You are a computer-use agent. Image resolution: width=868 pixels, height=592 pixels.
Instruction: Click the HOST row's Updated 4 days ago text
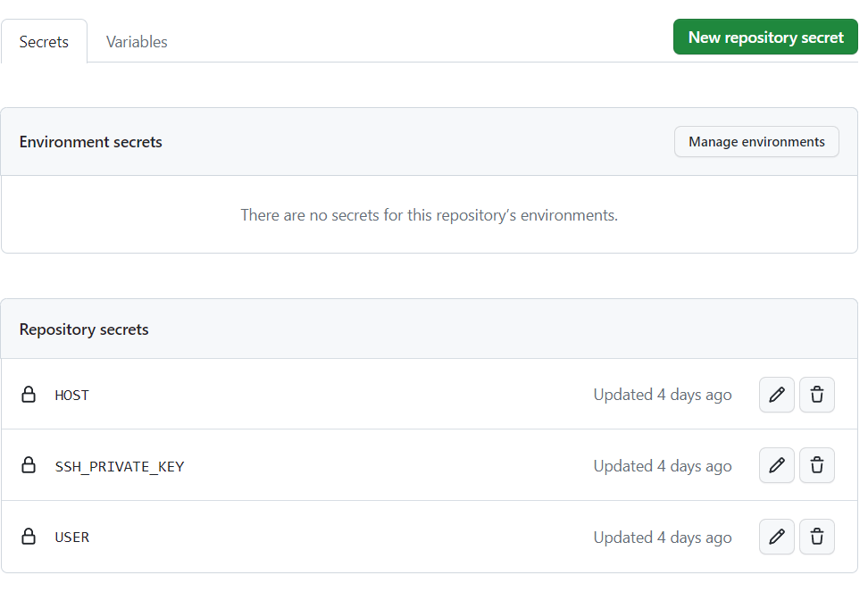(x=662, y=395)
